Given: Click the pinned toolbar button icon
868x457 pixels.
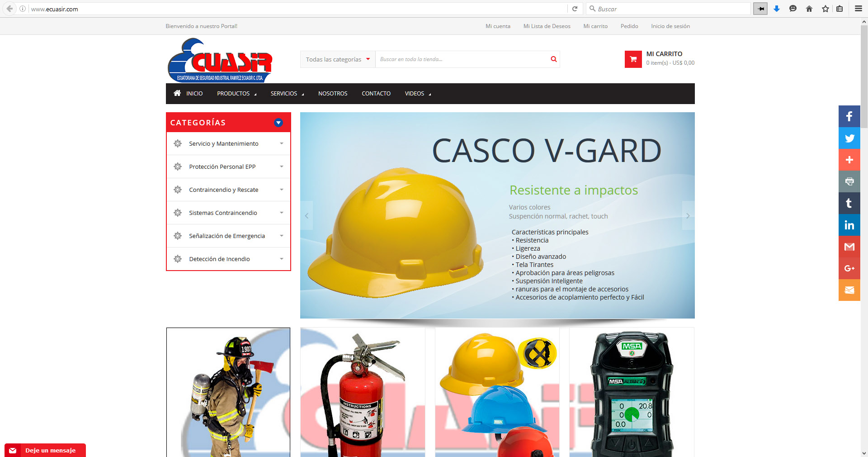Looking at the screenshot, I should [760, 9].
